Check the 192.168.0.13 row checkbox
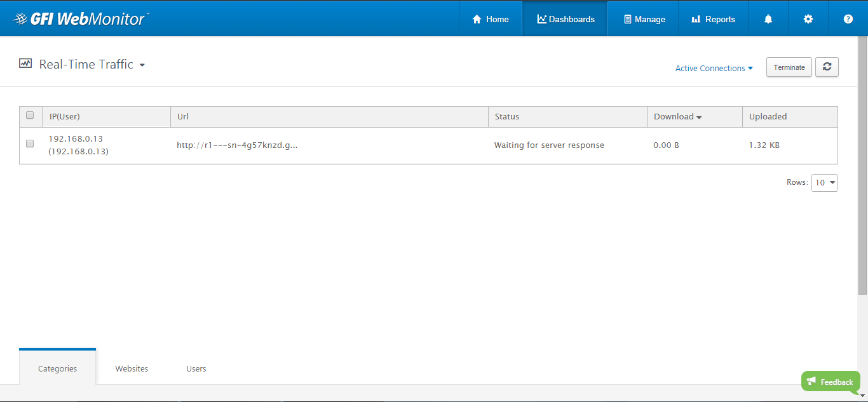 (30, 144)
